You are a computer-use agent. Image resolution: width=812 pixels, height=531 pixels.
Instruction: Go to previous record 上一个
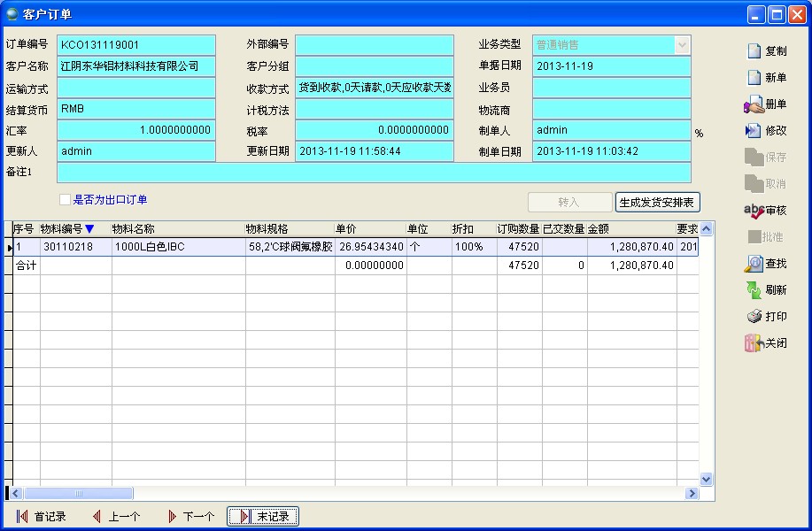pyautogui.click(x=115, y=517)
